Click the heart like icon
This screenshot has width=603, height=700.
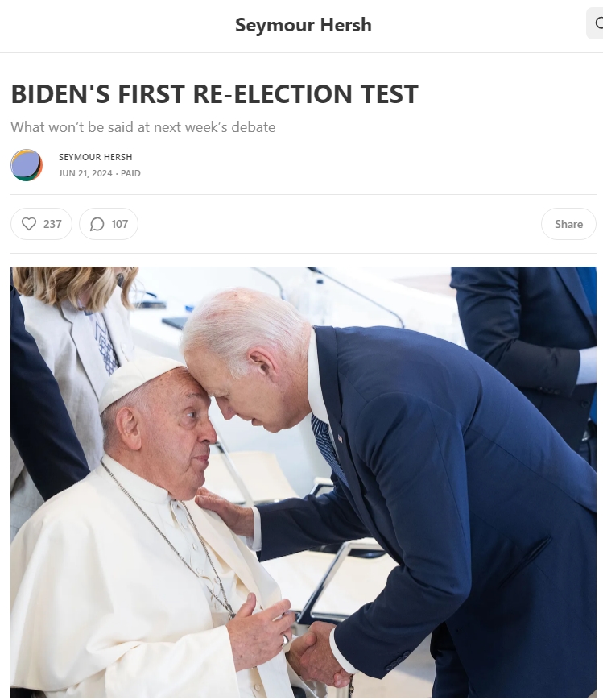click(29, 224)
